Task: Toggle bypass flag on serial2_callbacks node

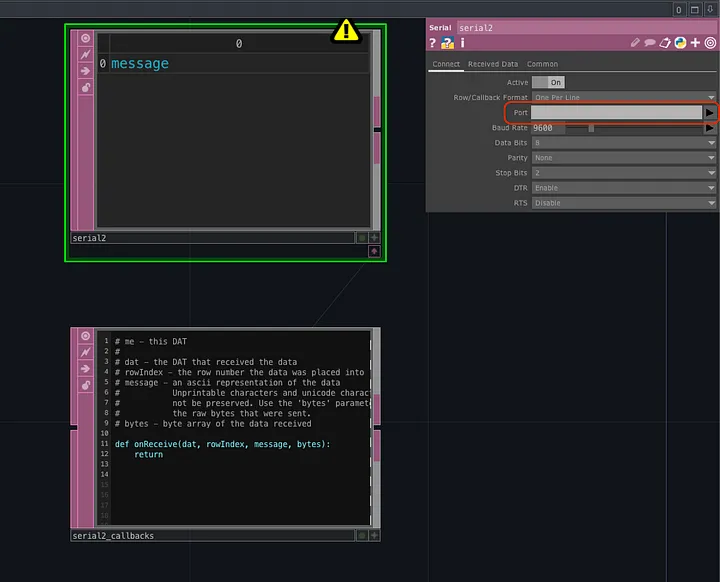Action: [85, 351]
